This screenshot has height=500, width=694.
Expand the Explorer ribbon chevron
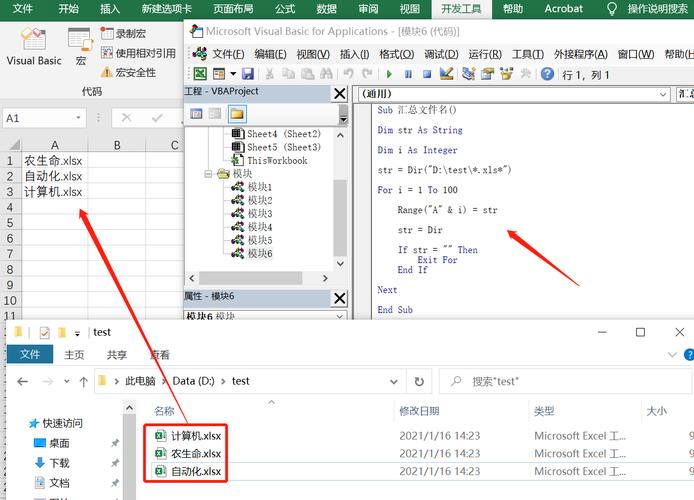672,354
